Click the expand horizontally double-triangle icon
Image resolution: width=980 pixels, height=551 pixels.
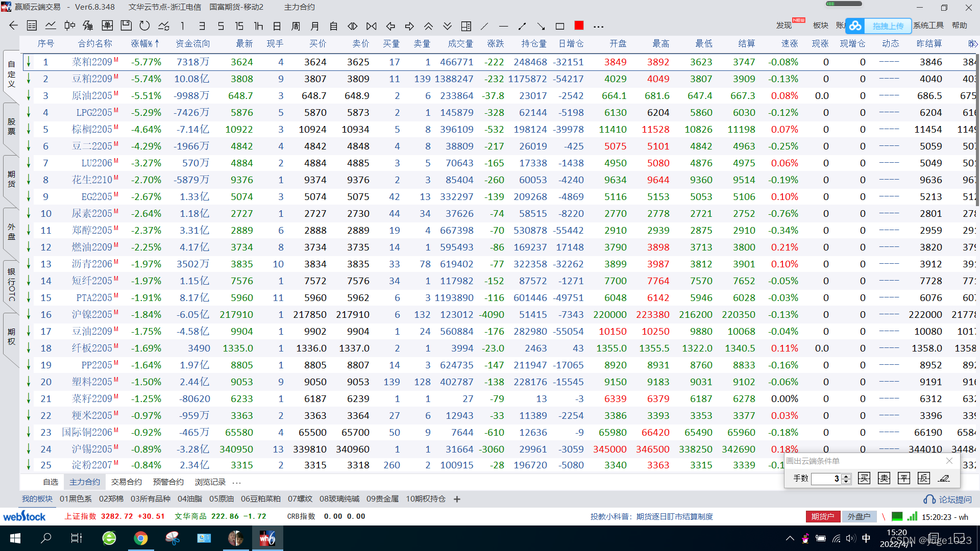pos(353,26)
